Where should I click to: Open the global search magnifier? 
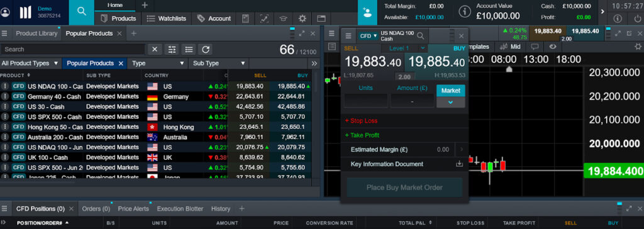coord(82,11)
